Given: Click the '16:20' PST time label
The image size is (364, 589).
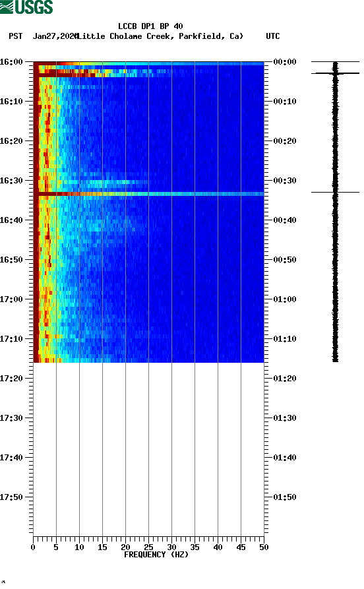Looking at the screenshot, I should [11, 141].
